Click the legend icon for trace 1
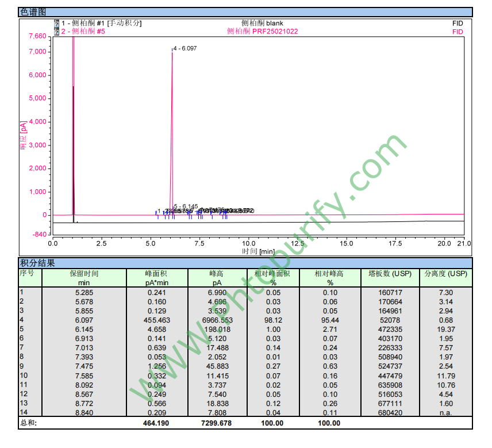This screenshot has width=492, height=448. (56, 23)
